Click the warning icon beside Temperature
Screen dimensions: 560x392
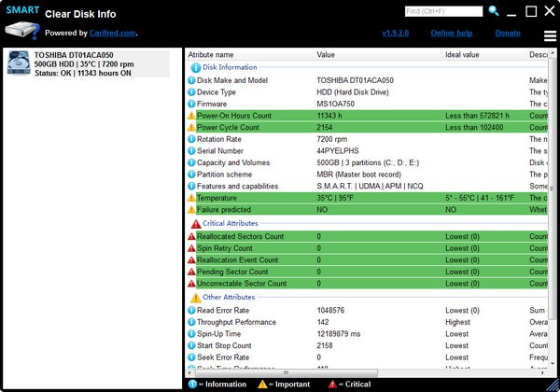(191, 199)
